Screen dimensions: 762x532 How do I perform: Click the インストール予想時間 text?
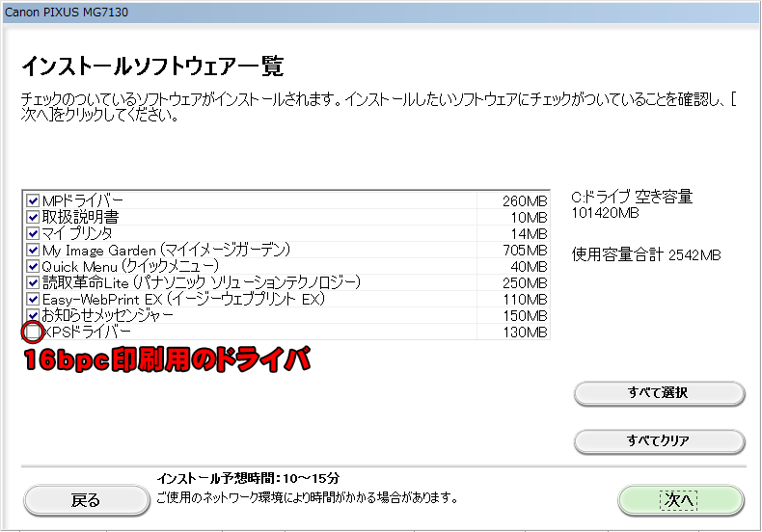[x=248, y=479]
